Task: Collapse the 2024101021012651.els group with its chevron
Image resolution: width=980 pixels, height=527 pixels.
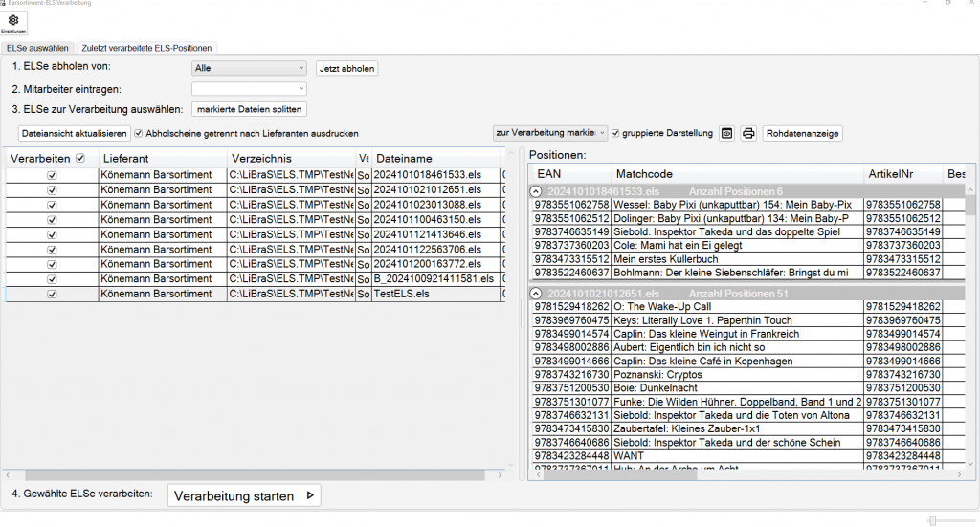Action: point(537,293)
